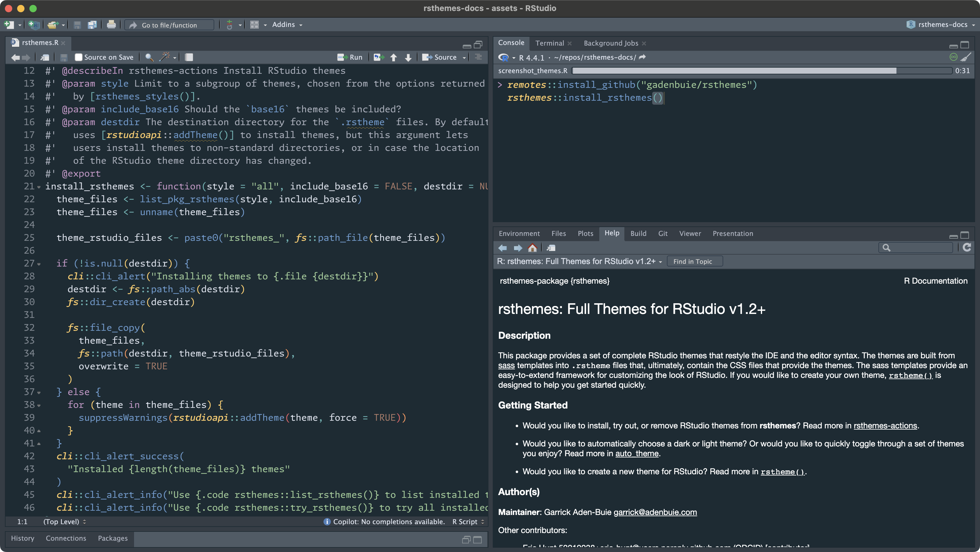Click the Help pane home icon
The image size is (980, 552).
[533, 248]
